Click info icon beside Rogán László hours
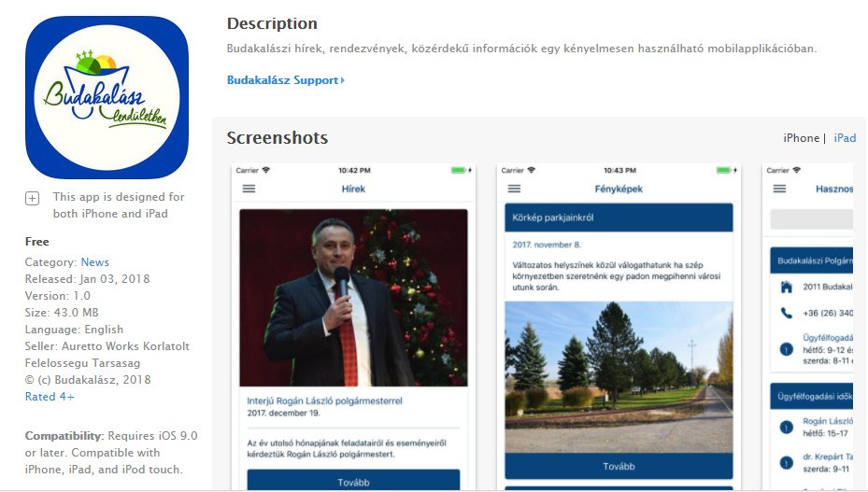The image size is (868, 492). pyautogui.click(x=786, y=428)
